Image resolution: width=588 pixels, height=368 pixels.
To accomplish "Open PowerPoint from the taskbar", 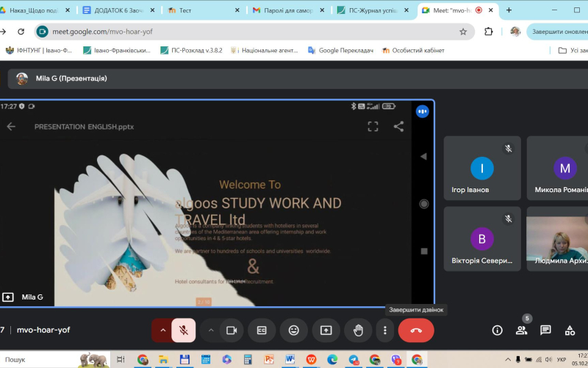I will tap(268, 359).
